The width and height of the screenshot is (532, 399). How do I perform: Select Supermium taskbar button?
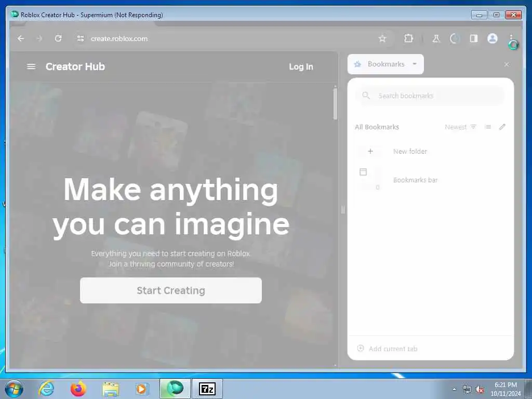(175, 389)
